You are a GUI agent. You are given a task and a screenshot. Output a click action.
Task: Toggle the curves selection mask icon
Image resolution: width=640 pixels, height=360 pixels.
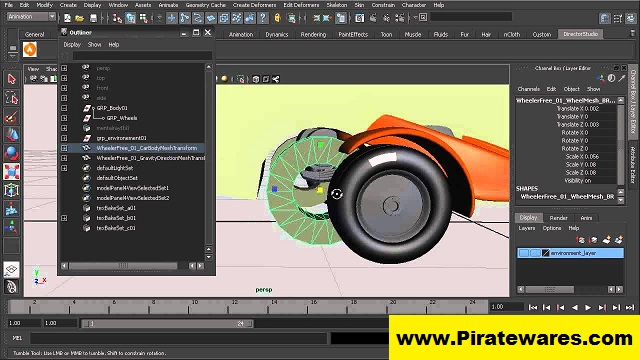[198, 18]
